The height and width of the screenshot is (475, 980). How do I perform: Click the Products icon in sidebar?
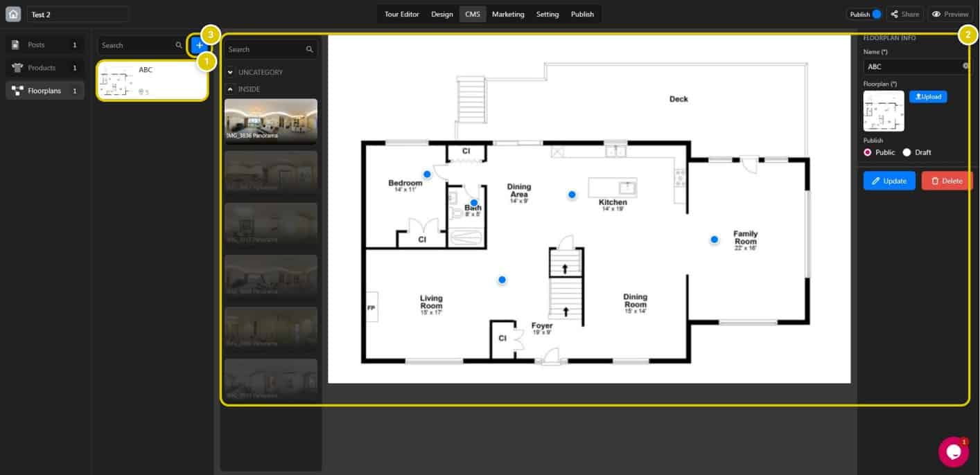pos(17,67)
